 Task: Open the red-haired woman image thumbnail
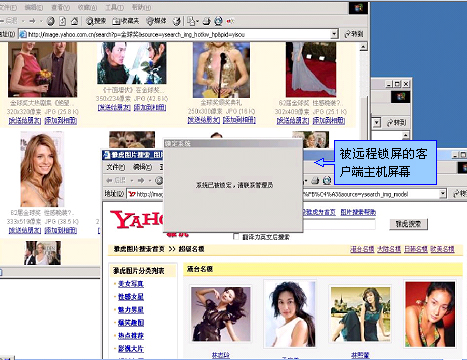(42, 169)
